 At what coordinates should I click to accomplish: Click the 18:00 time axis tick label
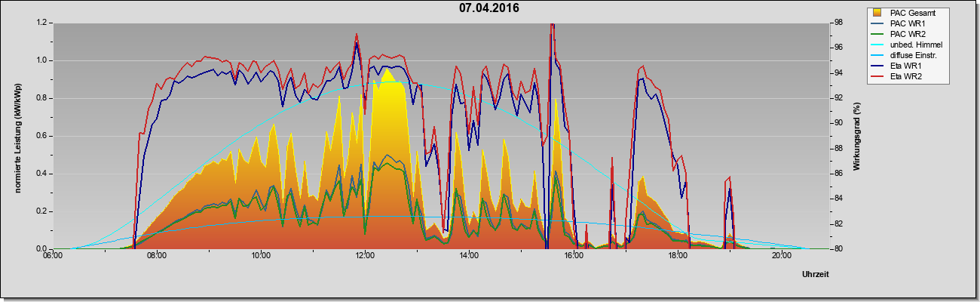click(x=677, y=256)
